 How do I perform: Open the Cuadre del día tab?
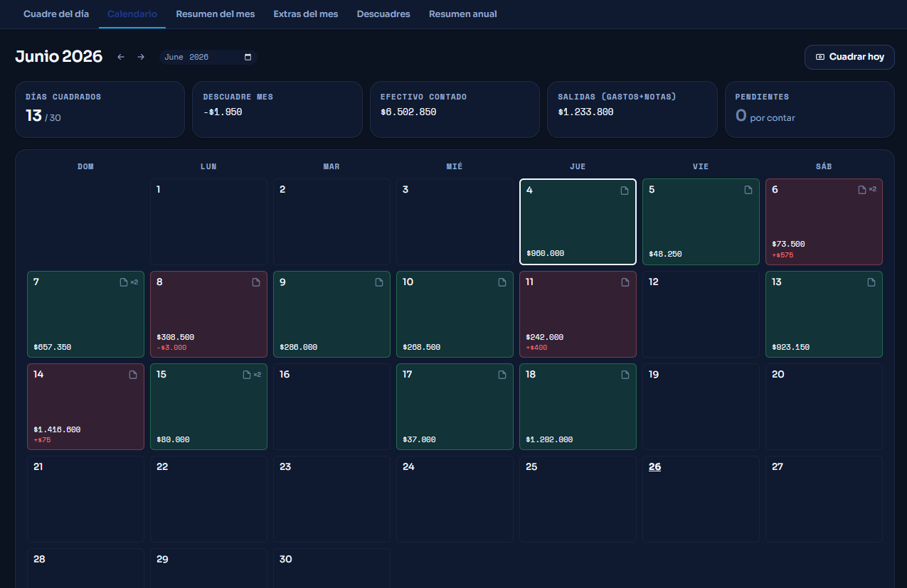coord(56,14)
